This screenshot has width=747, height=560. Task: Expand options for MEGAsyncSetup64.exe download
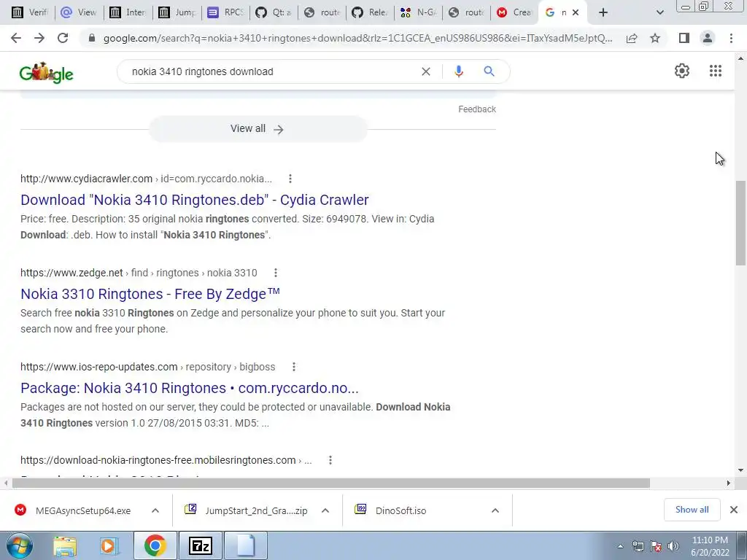pos(155,510)
